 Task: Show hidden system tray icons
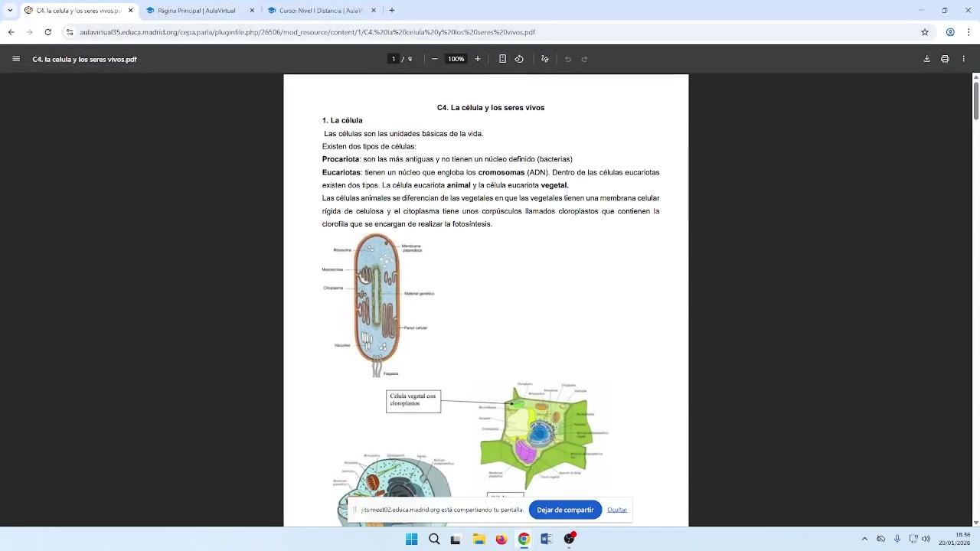coord(864,539)
